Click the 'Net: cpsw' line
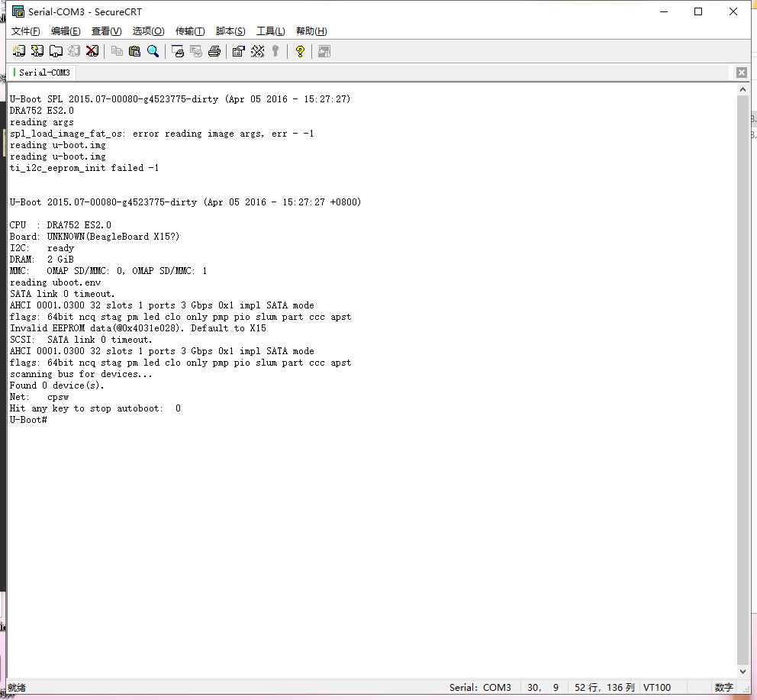757x700 pixels. click(39, 397)
